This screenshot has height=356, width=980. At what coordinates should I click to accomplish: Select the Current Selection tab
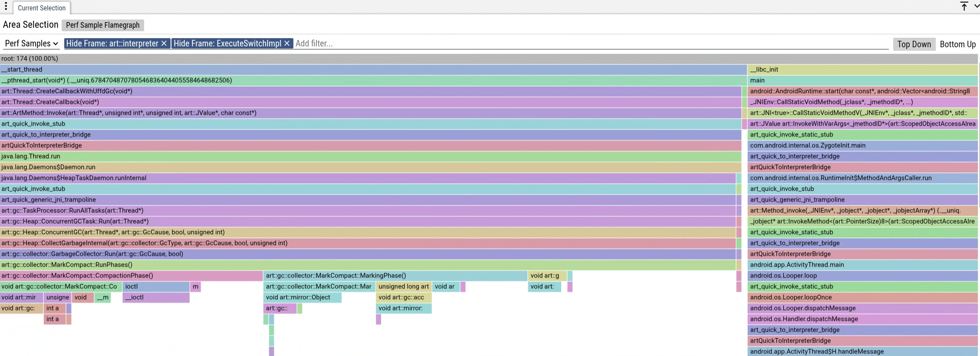tap(42, 8)
